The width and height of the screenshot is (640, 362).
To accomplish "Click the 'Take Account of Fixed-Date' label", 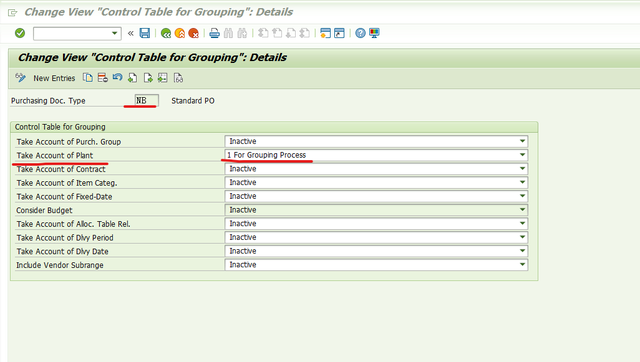I will 64,197.
